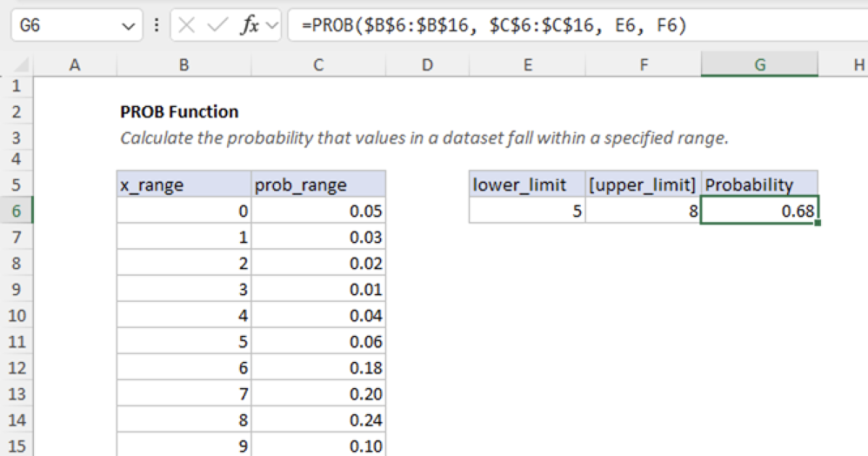Select the lower_limit value 5 in E6
The image size is (868, 456).
tap(527, 211)
